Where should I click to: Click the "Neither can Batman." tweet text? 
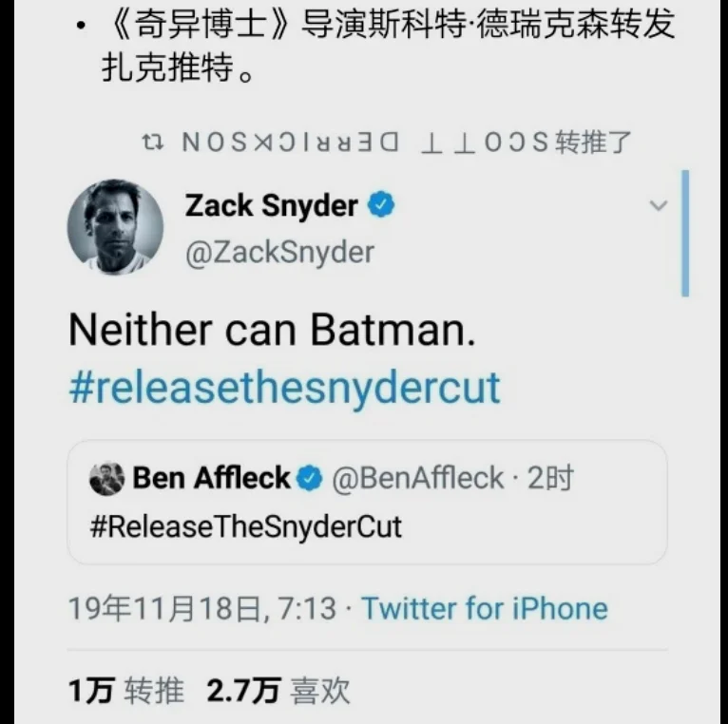(271, 330)
